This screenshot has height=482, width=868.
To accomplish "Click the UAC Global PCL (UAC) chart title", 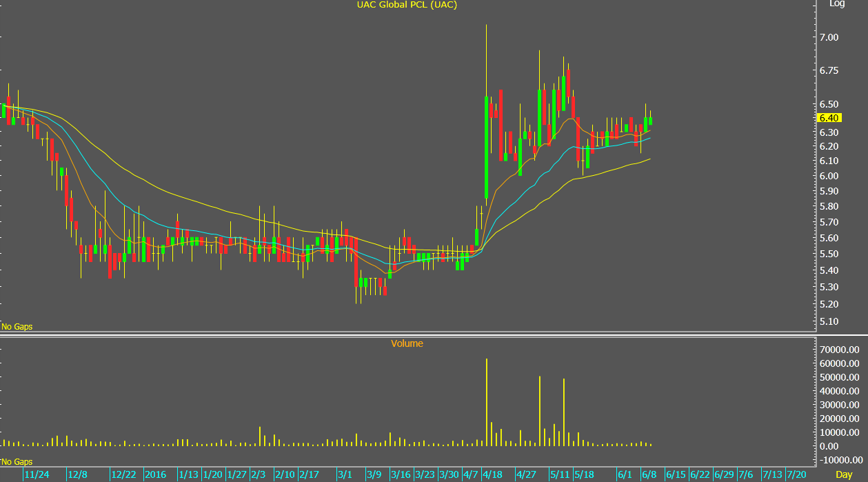I will coord(407,5).
